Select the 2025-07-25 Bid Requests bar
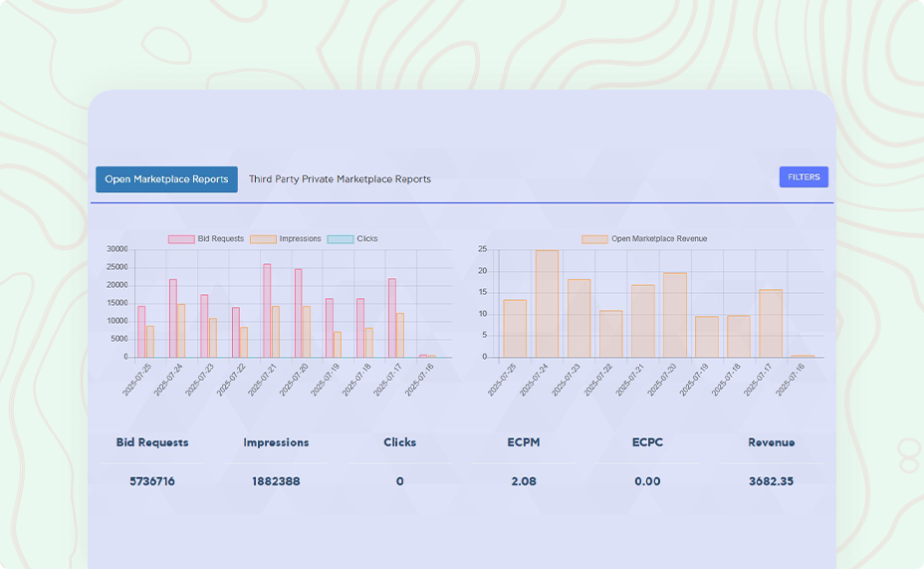 pyautogui.click(x=141, y=332)
